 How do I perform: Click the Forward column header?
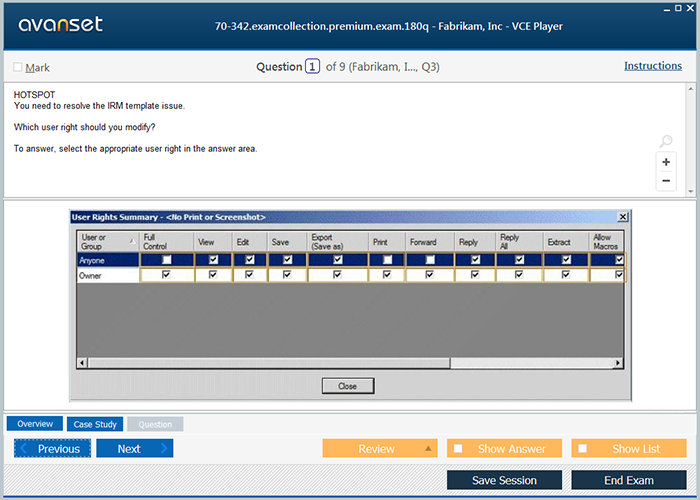429,242
